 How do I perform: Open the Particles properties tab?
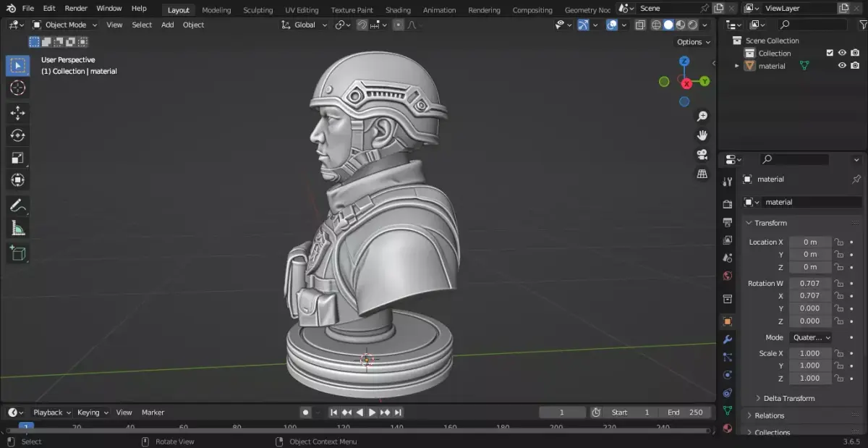[728, 357]
